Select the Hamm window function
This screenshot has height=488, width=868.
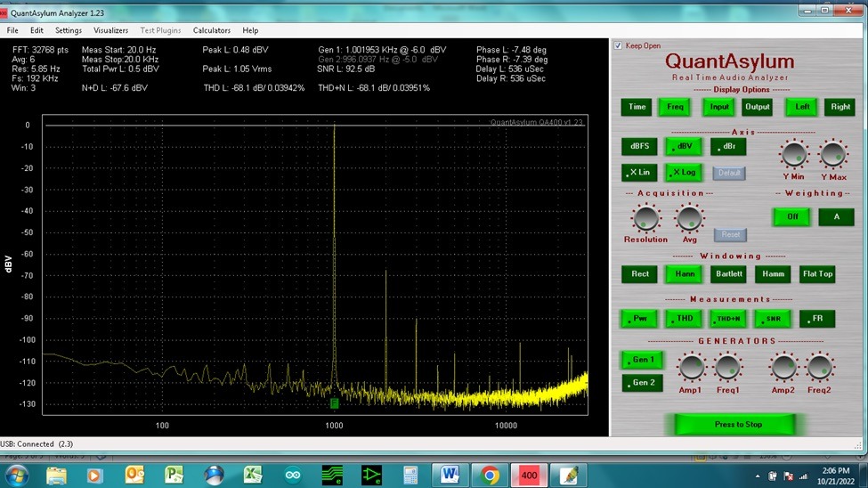point(773,273)
